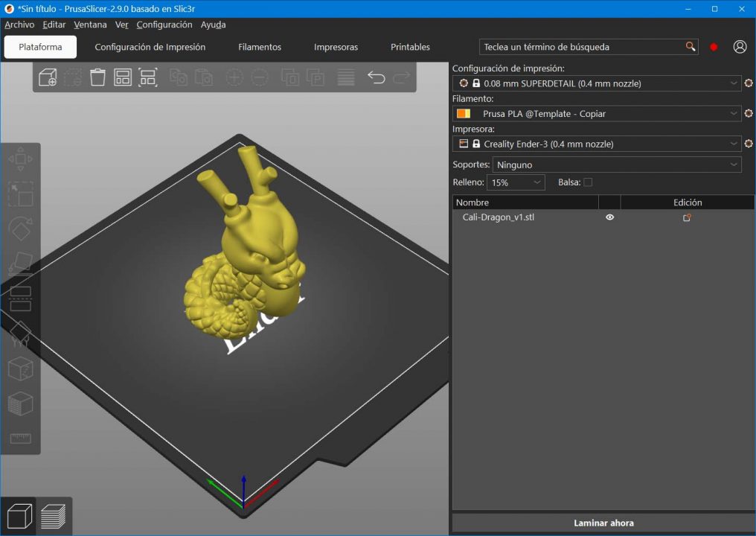Viewport: 756px width, 536px height.
Task: Switch to sliced layers preview view
Action: 54,515
